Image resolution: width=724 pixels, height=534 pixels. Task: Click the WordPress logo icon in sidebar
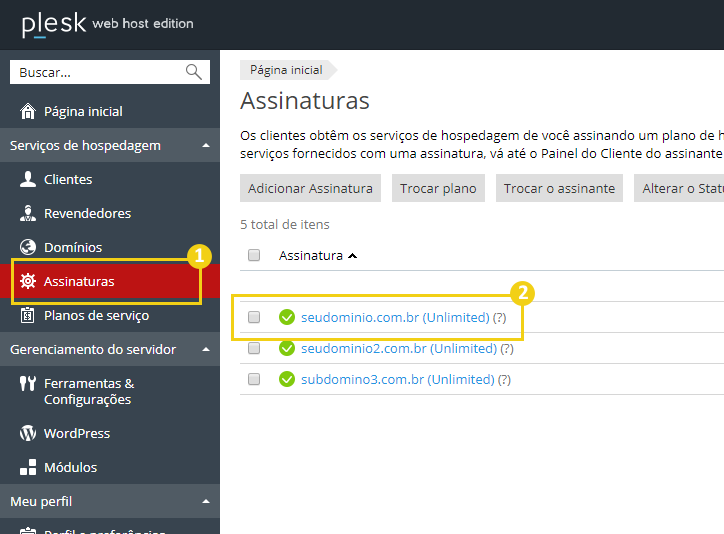(28, 433)
